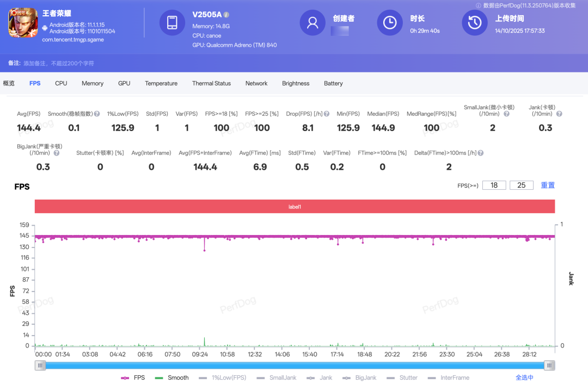The image size is (588, 384).
Task: Switch to the Temperature tab
Action: (x=161, y=84)
